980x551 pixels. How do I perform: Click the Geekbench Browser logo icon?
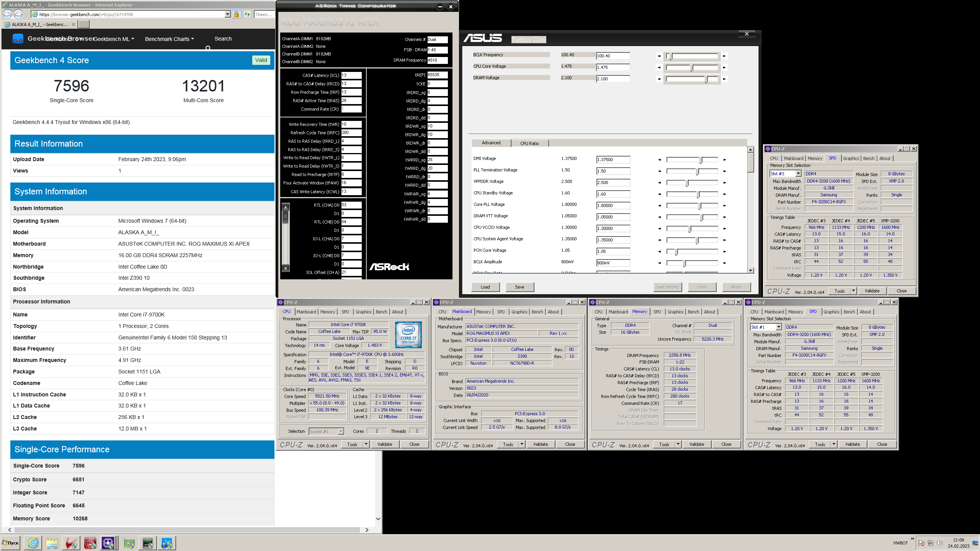18,39
